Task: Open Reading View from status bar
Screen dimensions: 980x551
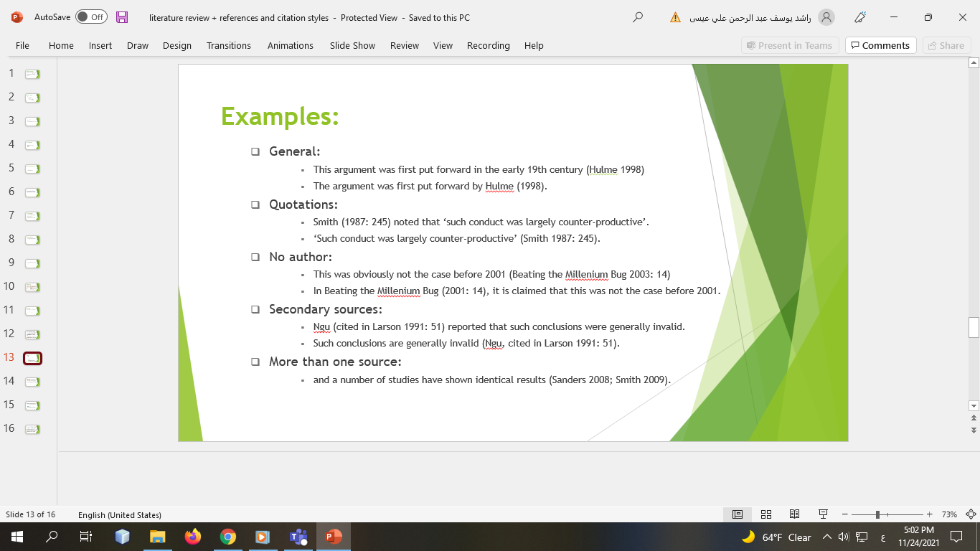Action: pos(794,514)
